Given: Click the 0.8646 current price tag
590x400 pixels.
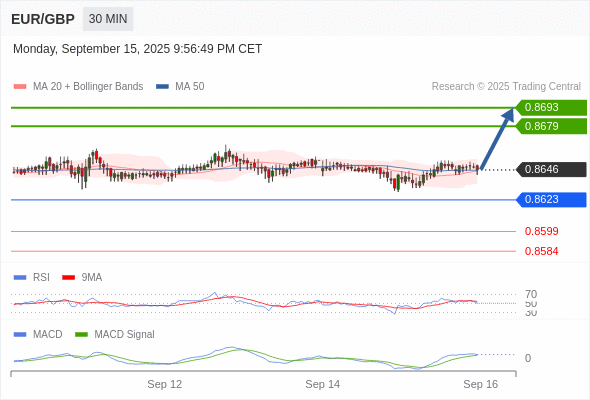Looking at the screenshot, I should tap(551, 169).
